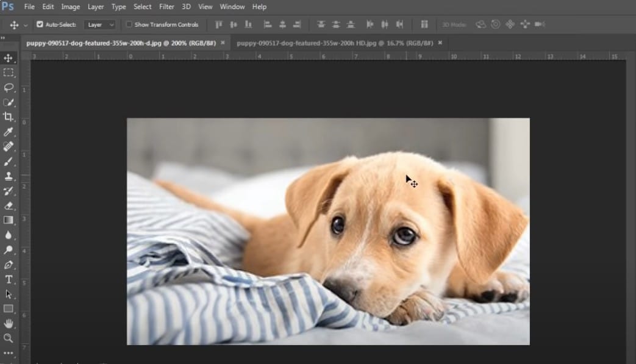Open the Type menu
Screen dimensions: 636x364
(x=119, y=7)
